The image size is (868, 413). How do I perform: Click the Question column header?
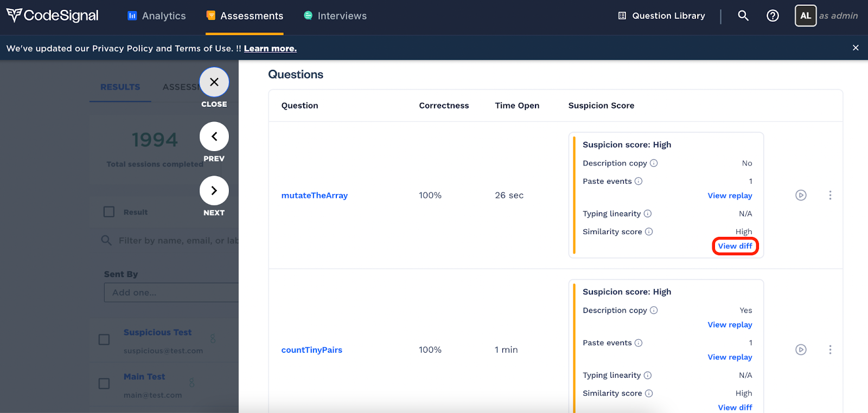coord(299,106)
